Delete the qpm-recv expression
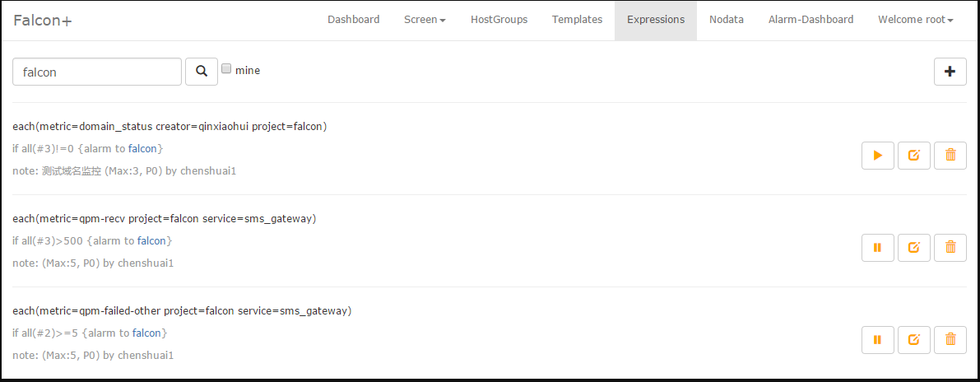The height and width of the screenshot is (382, 980). tap(950, 247)
